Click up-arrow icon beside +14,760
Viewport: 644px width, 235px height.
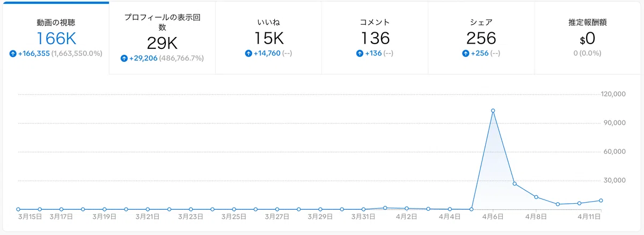click(x=248, y=54)
